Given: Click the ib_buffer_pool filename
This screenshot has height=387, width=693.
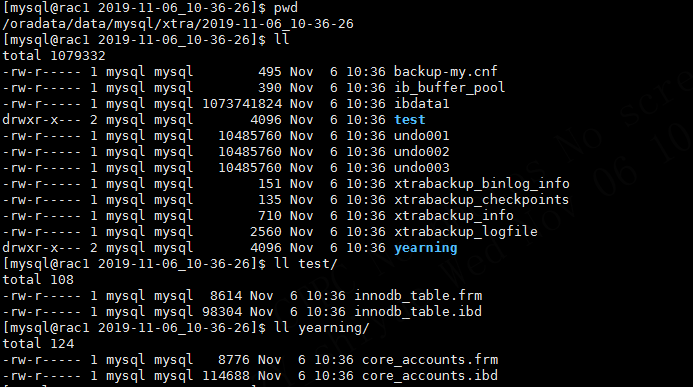Looking at the screenshot, I should 449,87.
